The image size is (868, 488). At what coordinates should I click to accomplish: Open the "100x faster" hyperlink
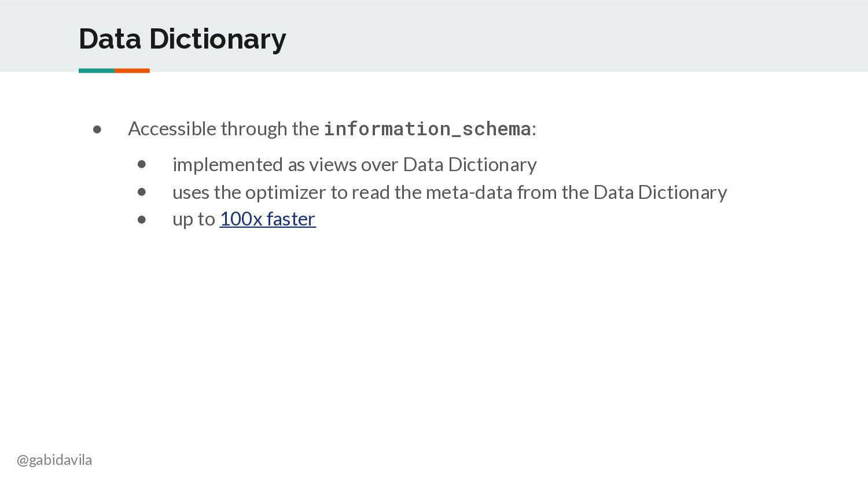coord(267,219)
